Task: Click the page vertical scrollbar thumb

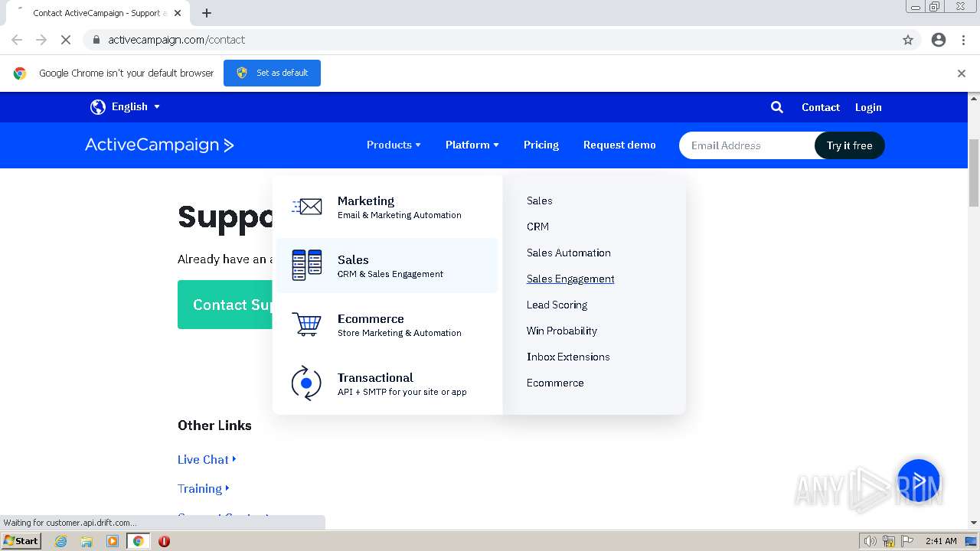Action: coord(974,172)
